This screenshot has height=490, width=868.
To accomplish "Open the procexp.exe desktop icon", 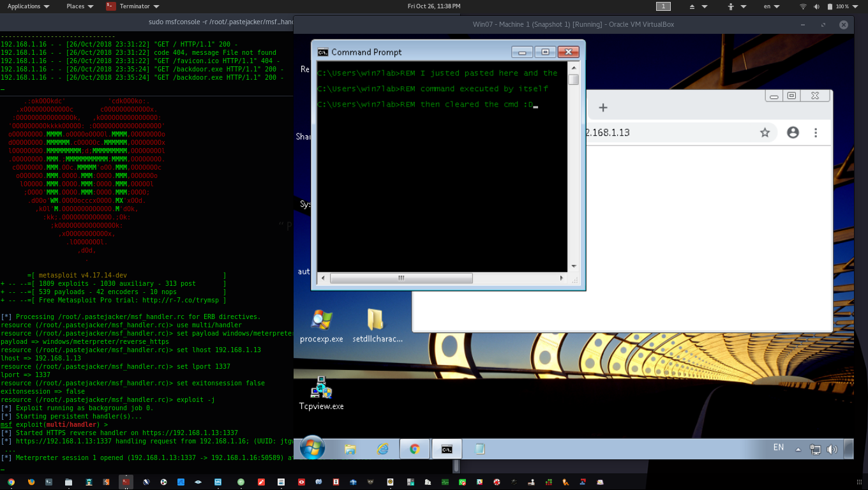I will tap(321, 326).
